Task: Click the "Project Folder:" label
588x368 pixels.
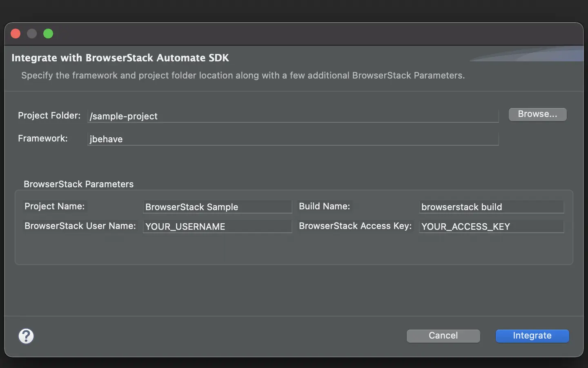Action: click(49, 116)
